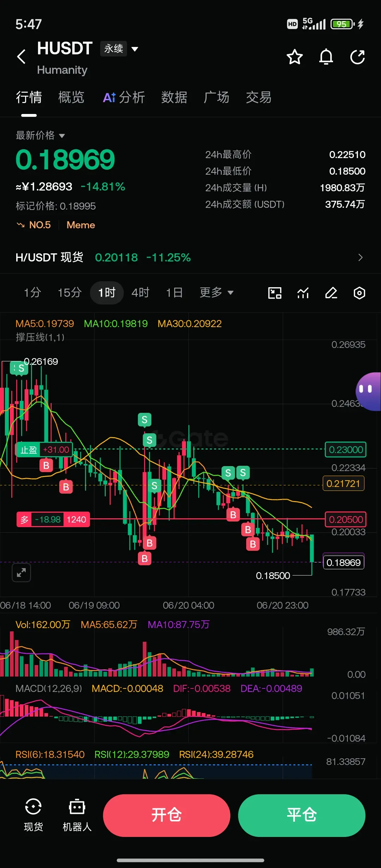Open the Meme category tag
This screenshot has width=381, height=868.
[81, 225]
